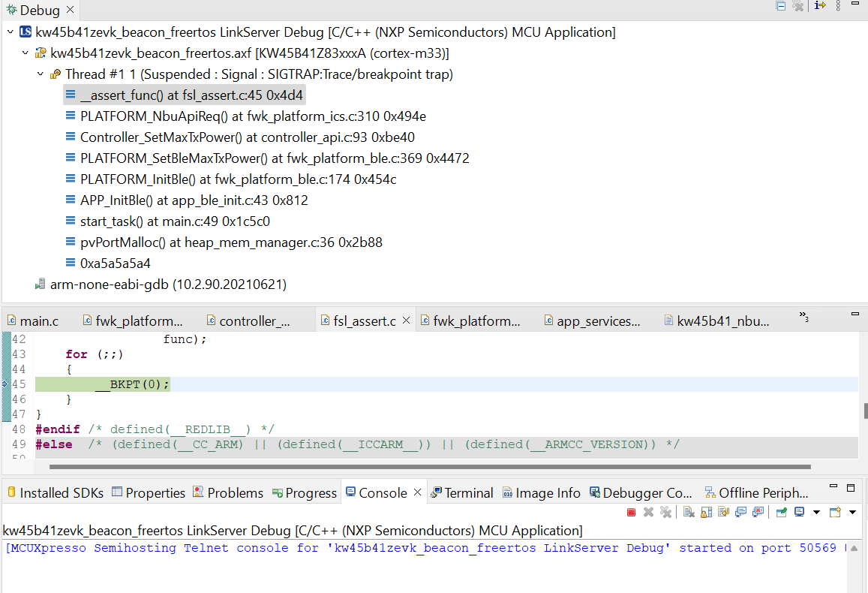Clear the Console output
The height and width of the screenshot is (593, 868).
[x=689, y=511]
